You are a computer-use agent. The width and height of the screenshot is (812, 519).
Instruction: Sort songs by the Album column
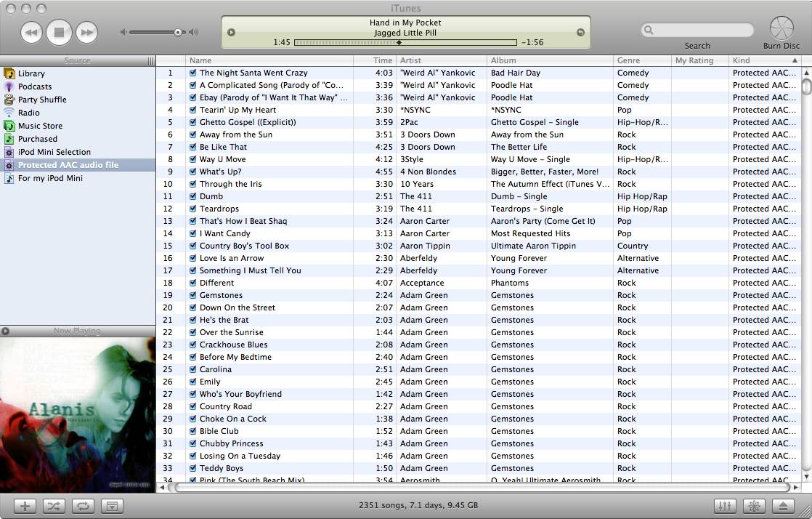(551, 60)
